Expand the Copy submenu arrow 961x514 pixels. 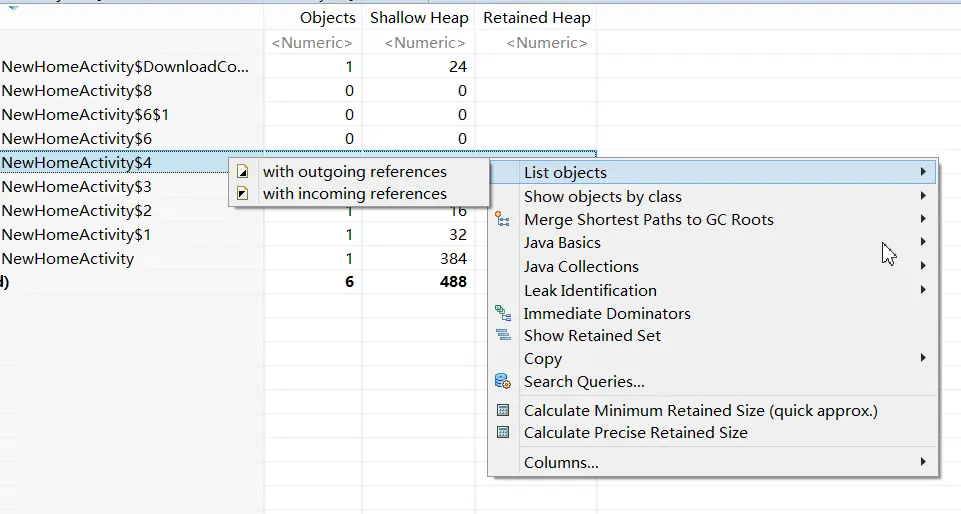923,358
